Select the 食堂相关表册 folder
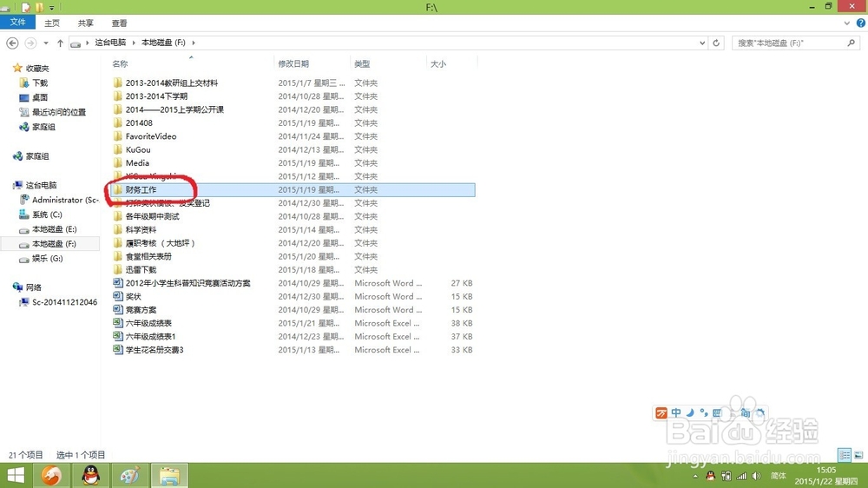The height and width of the screenshot is (488, 868). pos(148,256)
